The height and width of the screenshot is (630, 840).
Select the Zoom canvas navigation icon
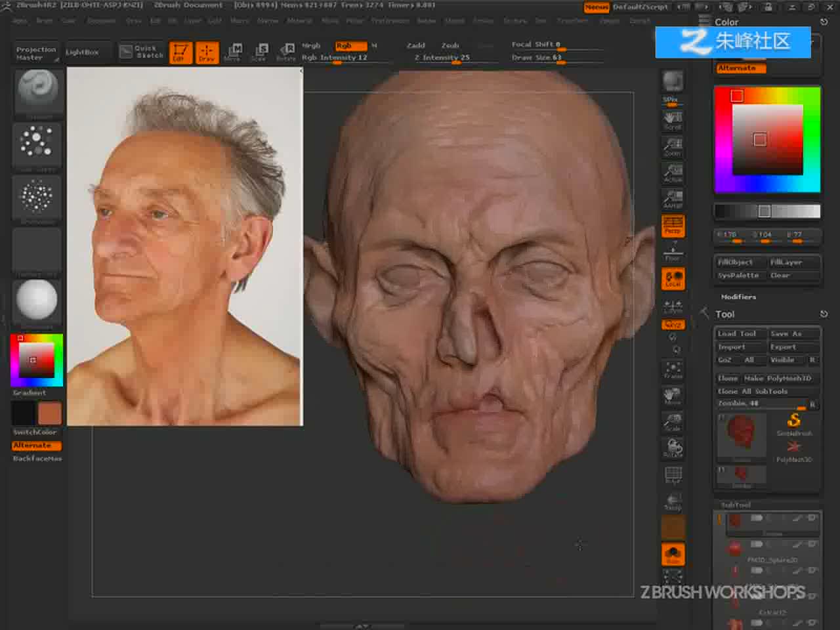tap(673, 146)
